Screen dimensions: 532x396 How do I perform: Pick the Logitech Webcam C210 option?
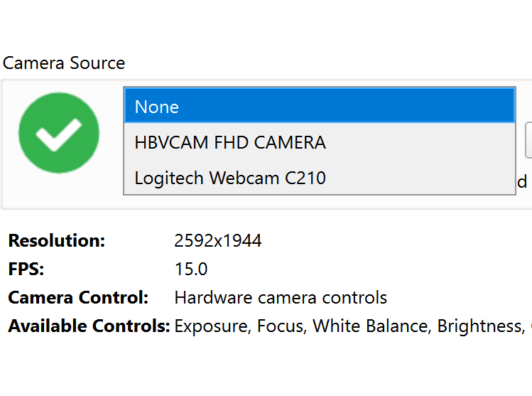319,177
